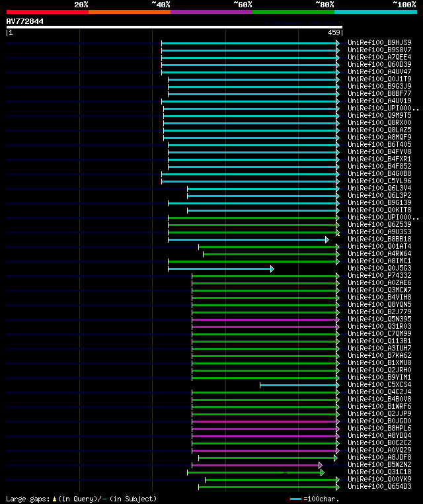The width and height of the screenshot is (423, 504).
Task: Select hit label UniRef100_Q0KIT8
Action: (x=379, y=210)
